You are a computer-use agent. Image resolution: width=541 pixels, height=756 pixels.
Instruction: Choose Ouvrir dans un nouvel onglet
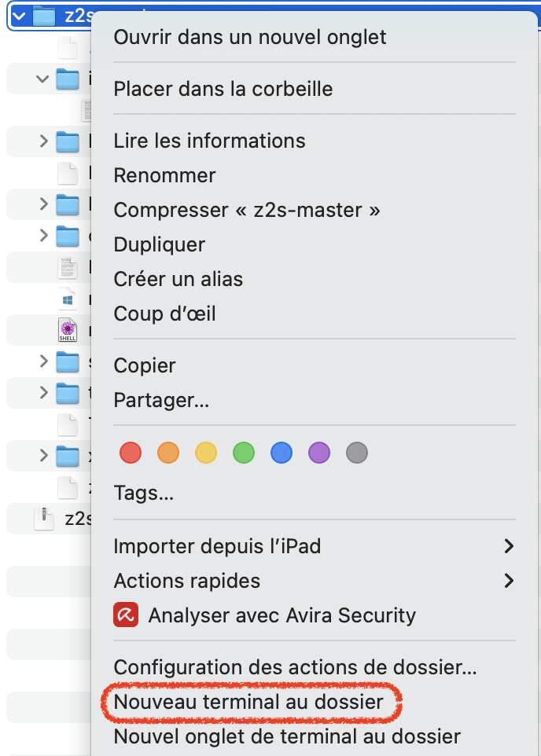pos(250,36)
